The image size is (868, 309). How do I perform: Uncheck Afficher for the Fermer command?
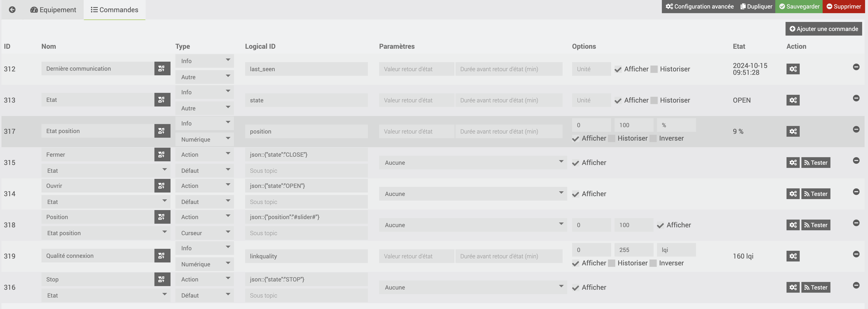(575, 163)
